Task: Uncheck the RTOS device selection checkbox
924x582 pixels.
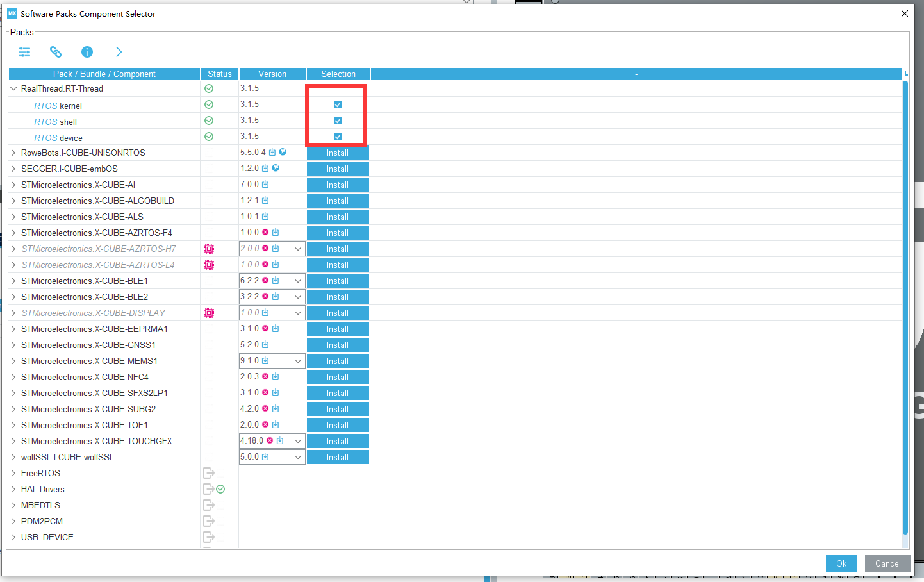Action: point(338,137)
